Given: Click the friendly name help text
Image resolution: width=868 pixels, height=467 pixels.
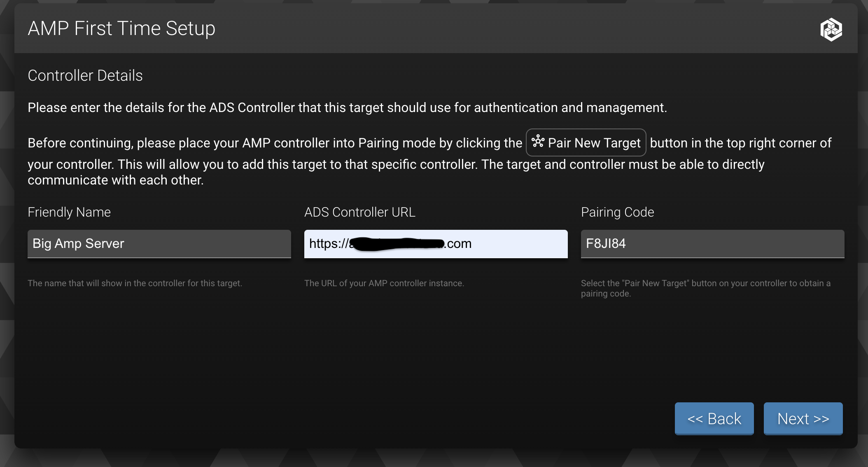Looking at the screenshot, I should click(x=135, y=283).
